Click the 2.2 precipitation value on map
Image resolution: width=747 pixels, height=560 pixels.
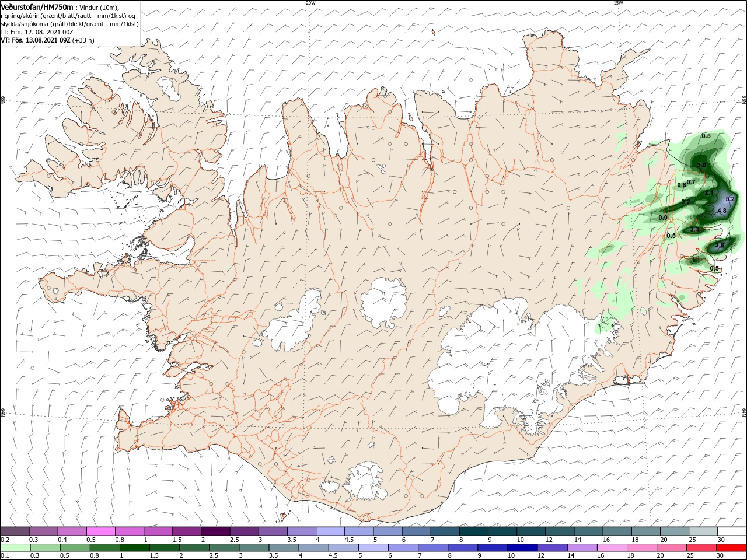(x=686, y=202)
